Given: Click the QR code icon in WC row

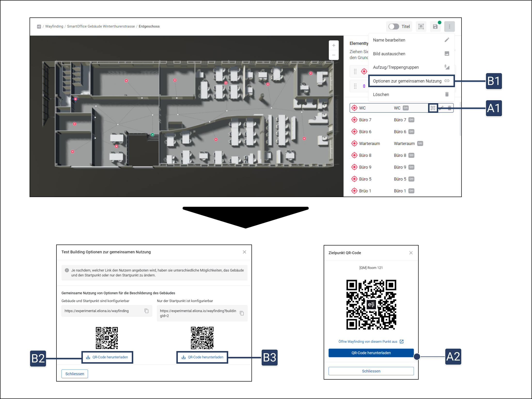Looking at the screenshot, I should pos(433,108).
